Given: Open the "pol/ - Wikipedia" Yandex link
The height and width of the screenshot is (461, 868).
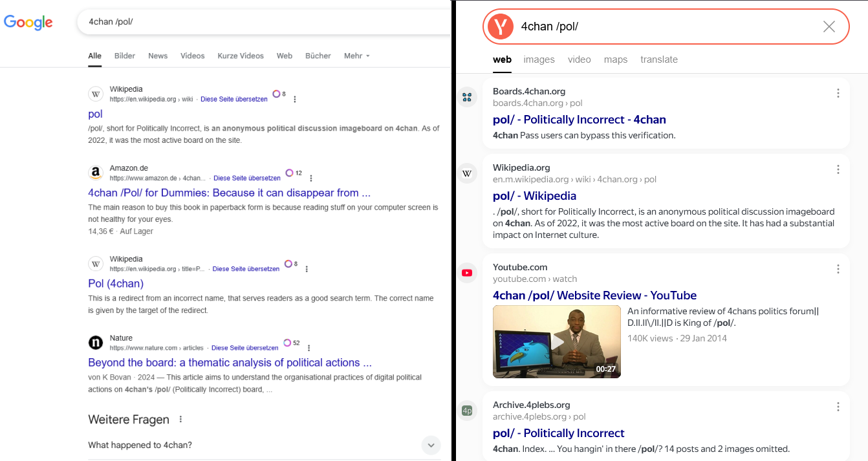Looking at the screenshot, I should [x=534, y=196].
